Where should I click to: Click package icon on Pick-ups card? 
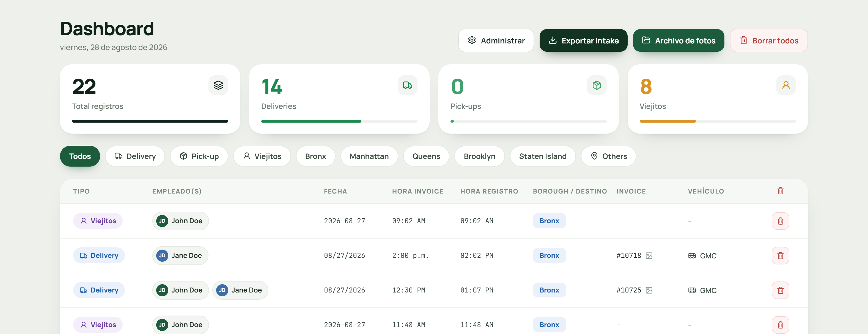597,85
